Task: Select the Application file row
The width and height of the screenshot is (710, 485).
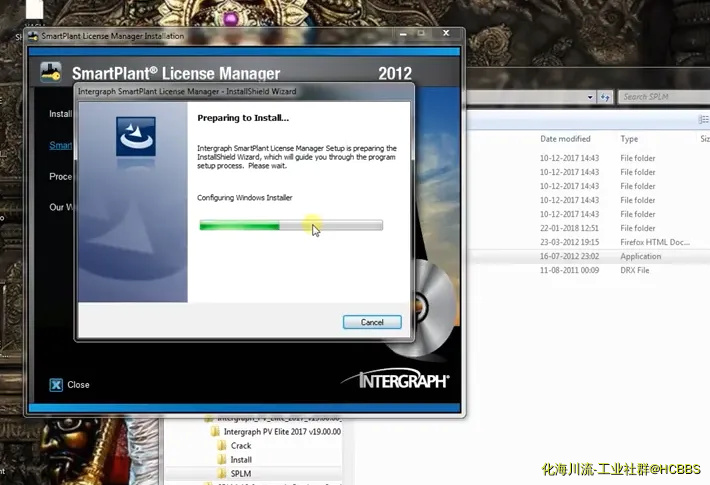Action: 620,256
